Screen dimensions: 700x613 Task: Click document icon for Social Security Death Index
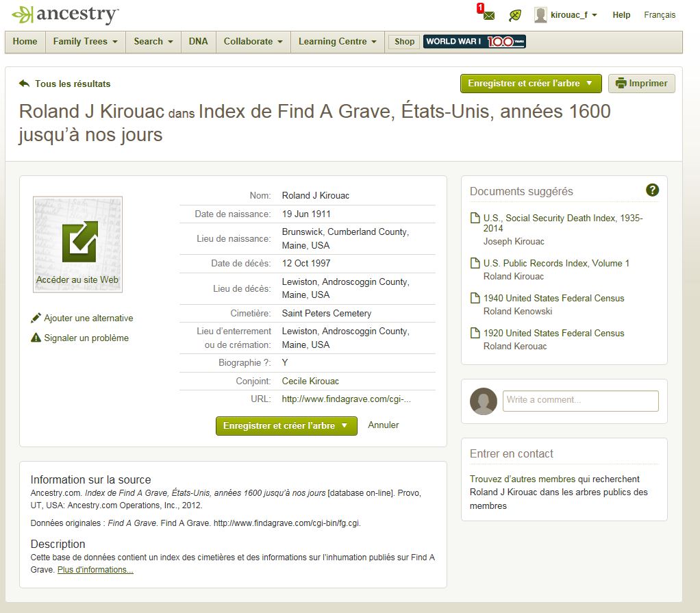tap(475, 218)
